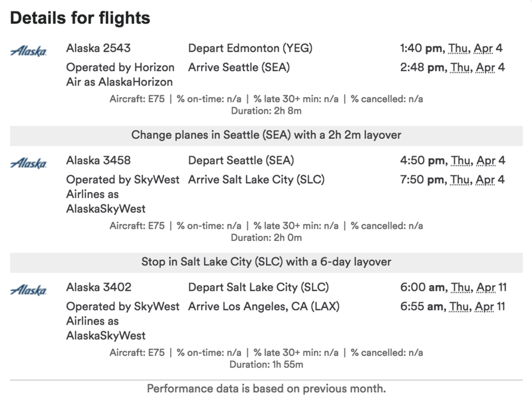Viewport: 532px width, 407px height.
Task: Click Arrive Los Angeles, CA (LAX) text
Action: (263, 306)
